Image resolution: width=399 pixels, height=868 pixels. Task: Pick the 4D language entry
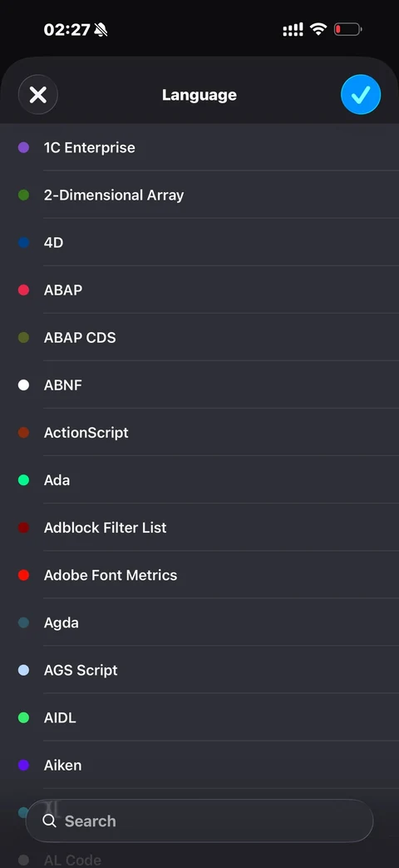pyautogui.click(x=199, y=242)
